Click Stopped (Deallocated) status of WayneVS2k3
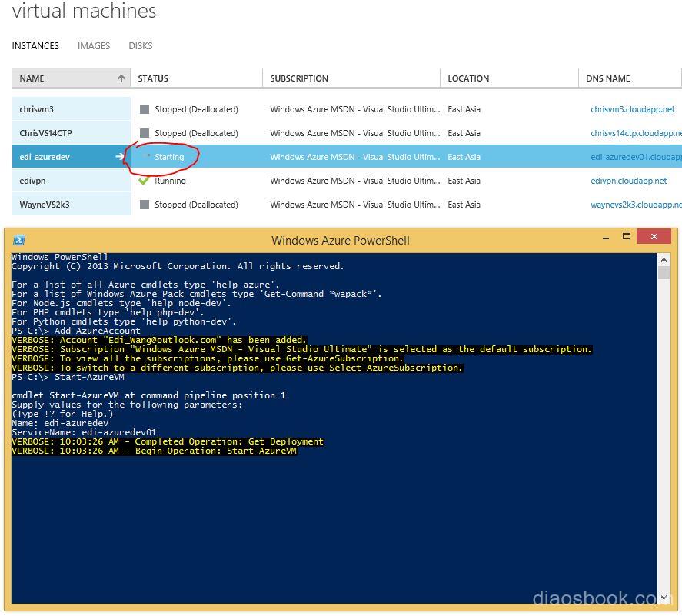 click(196, 205)
